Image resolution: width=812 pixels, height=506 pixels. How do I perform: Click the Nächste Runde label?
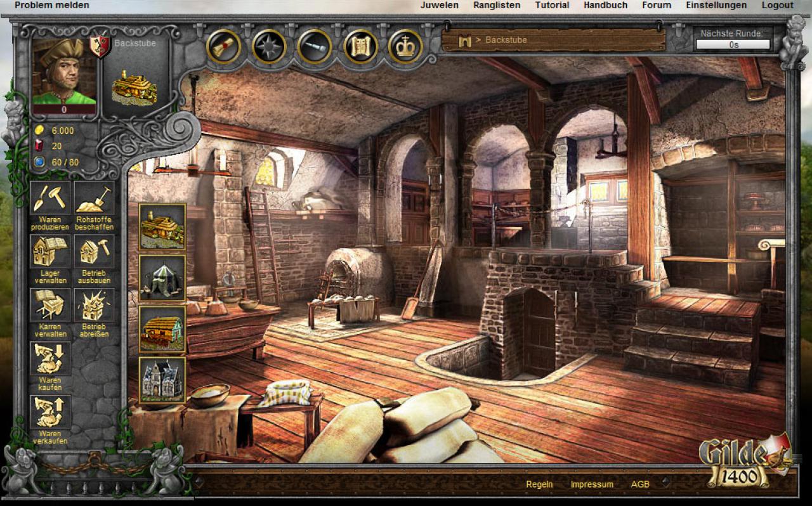point(731,33)
